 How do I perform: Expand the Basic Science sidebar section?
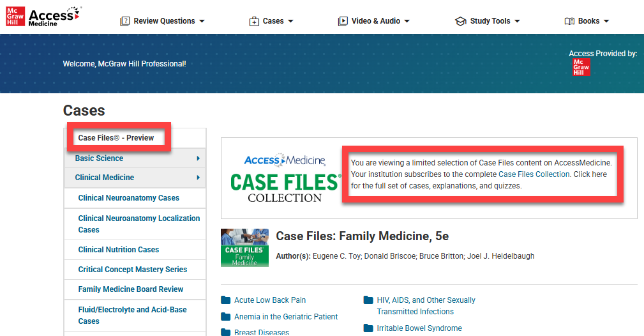pos(198,158)
